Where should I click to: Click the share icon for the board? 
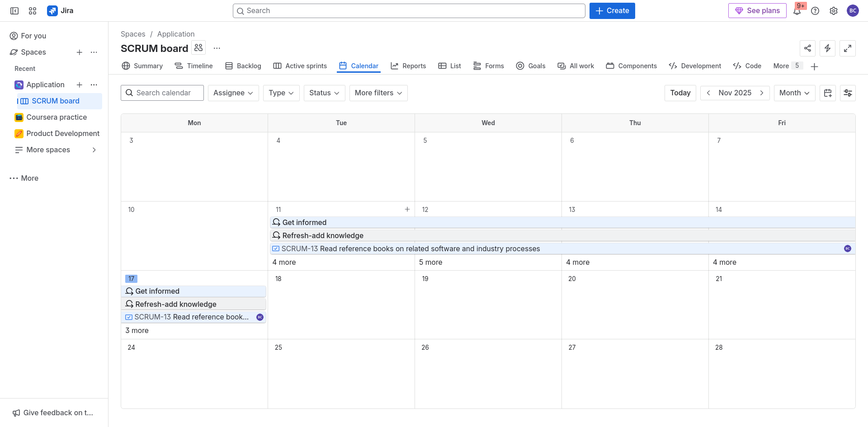coord(807,48)
